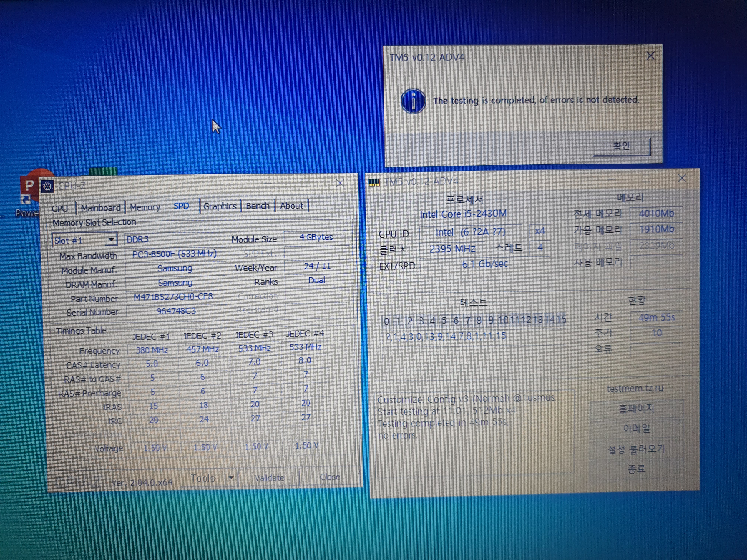747x560 pixels.
Task: Click the 'Customize: Config v3 (Normal) @1usmus' line
Action: (x=466, y=399)
